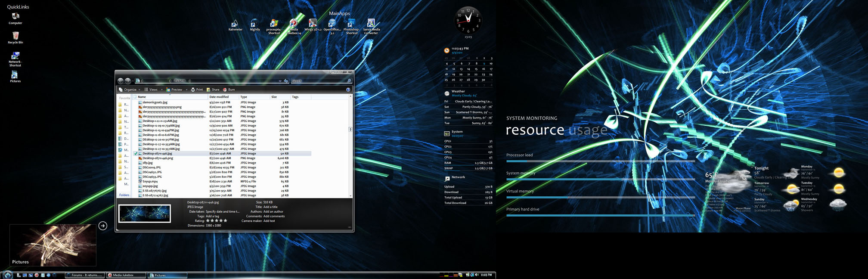Click the Network widget header icon
The image size is (868, 279).
[x=447, y=178]
